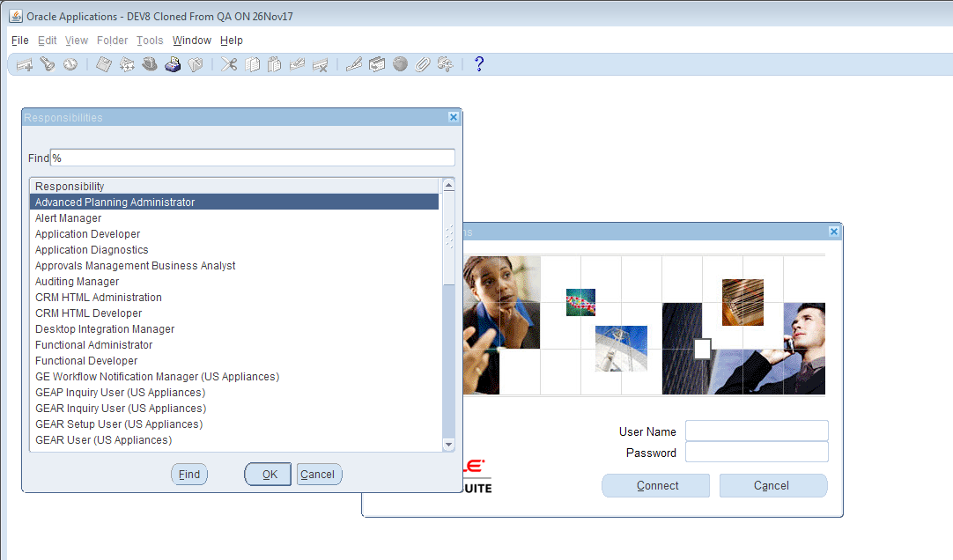Click the Print toolbar icon
The height and width of the screenshot is (560, 953).
point(173,64)
